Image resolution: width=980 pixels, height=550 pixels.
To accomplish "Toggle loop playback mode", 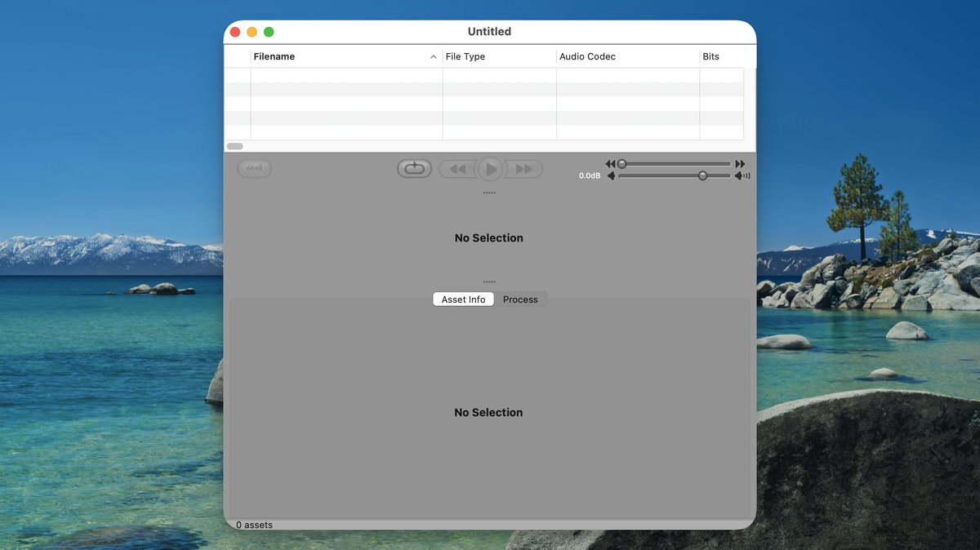I will pyautogui.click(x=414, y=167).
